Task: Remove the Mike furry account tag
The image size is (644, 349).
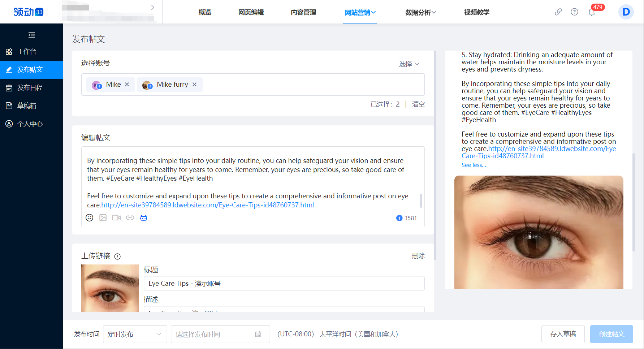Action: (195, 84)
